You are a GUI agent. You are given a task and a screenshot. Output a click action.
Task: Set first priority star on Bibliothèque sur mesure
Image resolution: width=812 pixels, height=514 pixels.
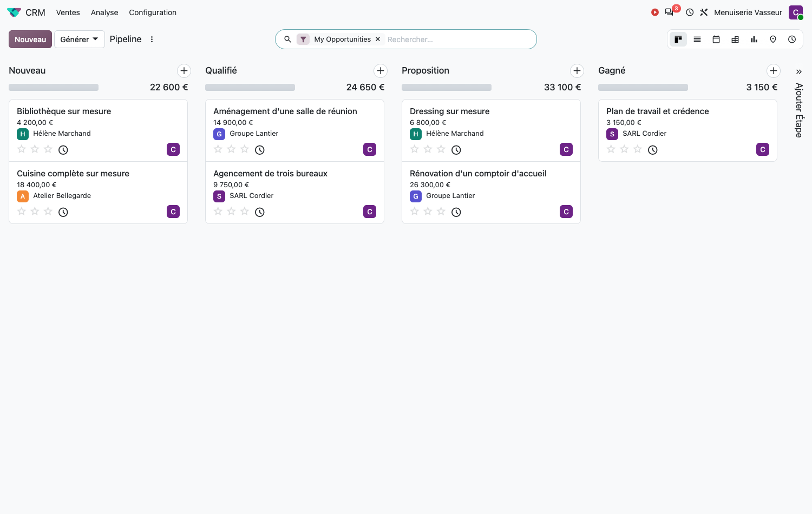click(x=22, y=149)
